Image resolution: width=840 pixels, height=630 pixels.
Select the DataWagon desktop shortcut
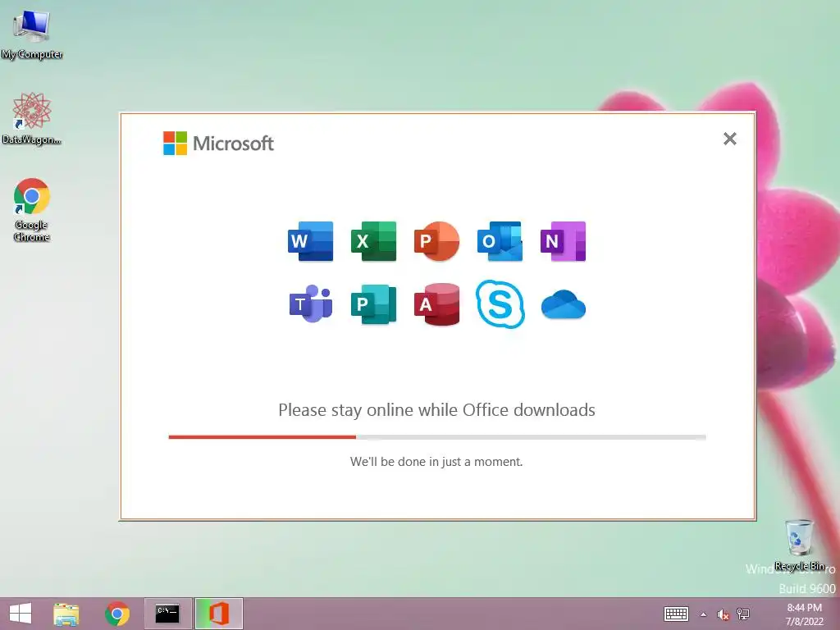(32, 118)
